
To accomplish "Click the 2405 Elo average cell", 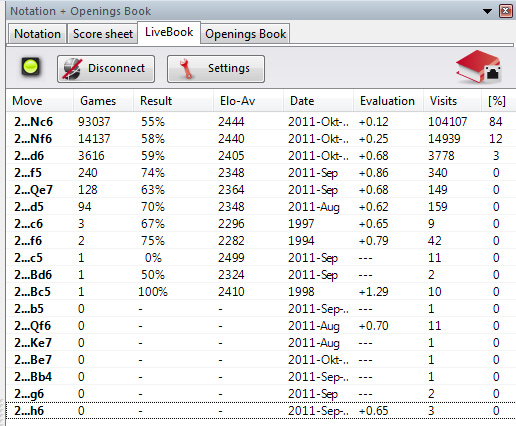I will coord(231,156).
